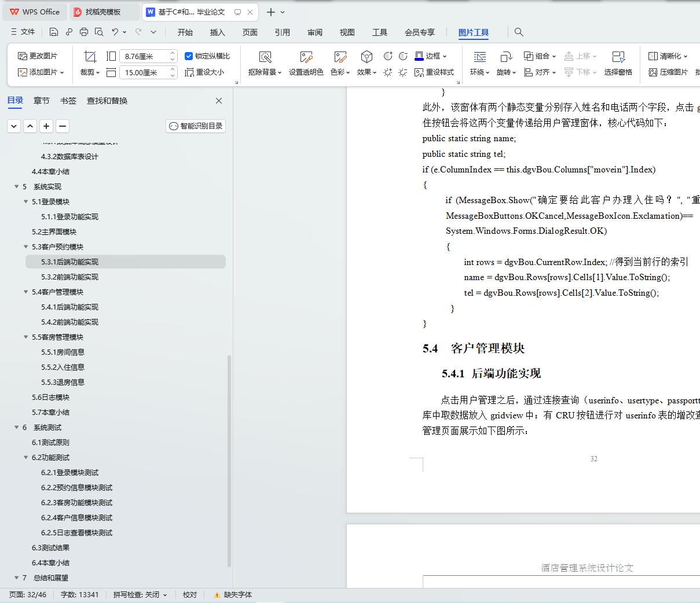
Task: Click the picture color icon
Action: point(340,57)
